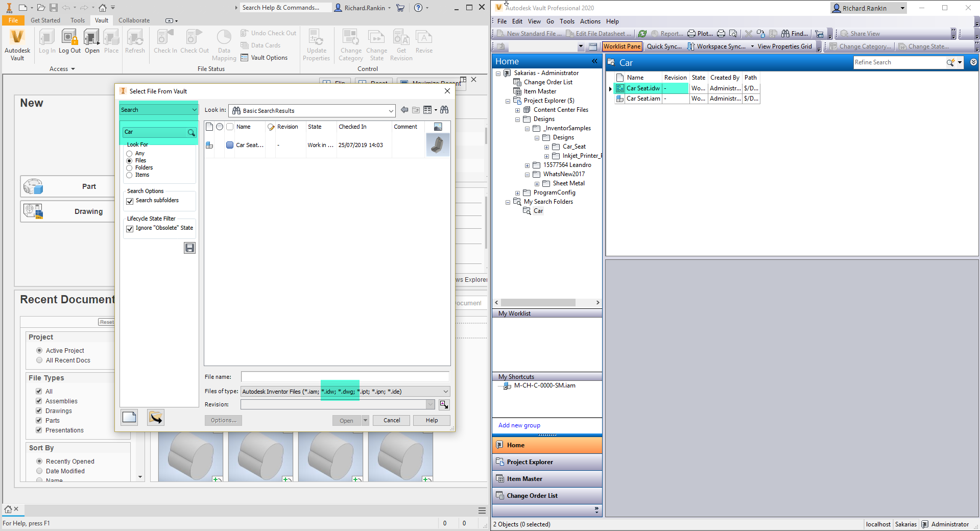The image size is (980, 531).
Task: Select Date Modified under Sort By
Action: pyautogui.click(x=39, y=471)
